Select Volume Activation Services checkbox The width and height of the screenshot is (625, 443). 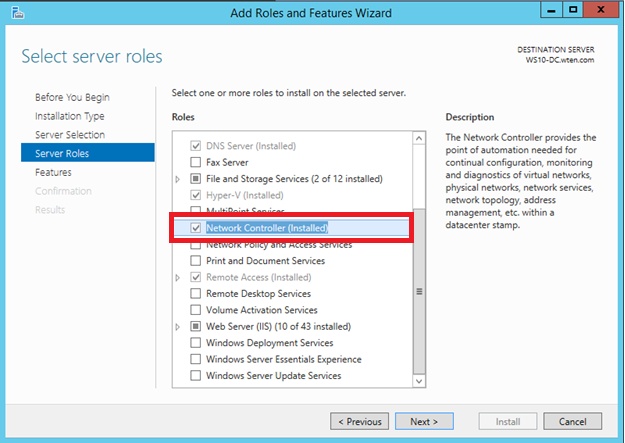(196, 310)
